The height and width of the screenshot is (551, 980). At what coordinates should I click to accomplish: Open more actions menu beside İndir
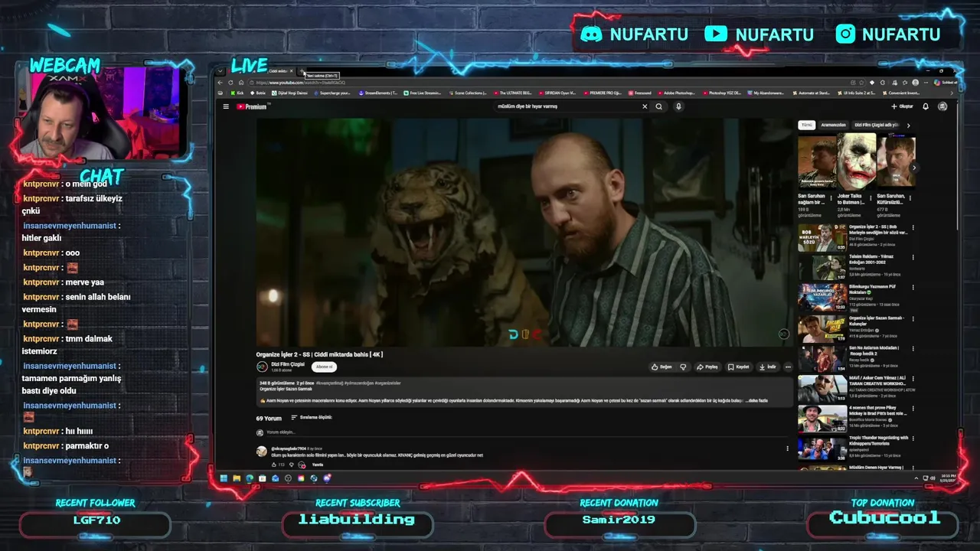[788, 367]
